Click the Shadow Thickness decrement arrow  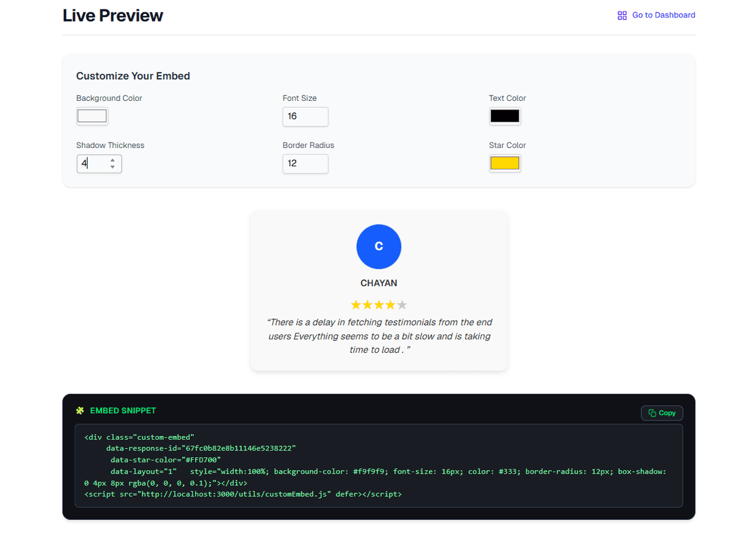(x=113, y=166)
